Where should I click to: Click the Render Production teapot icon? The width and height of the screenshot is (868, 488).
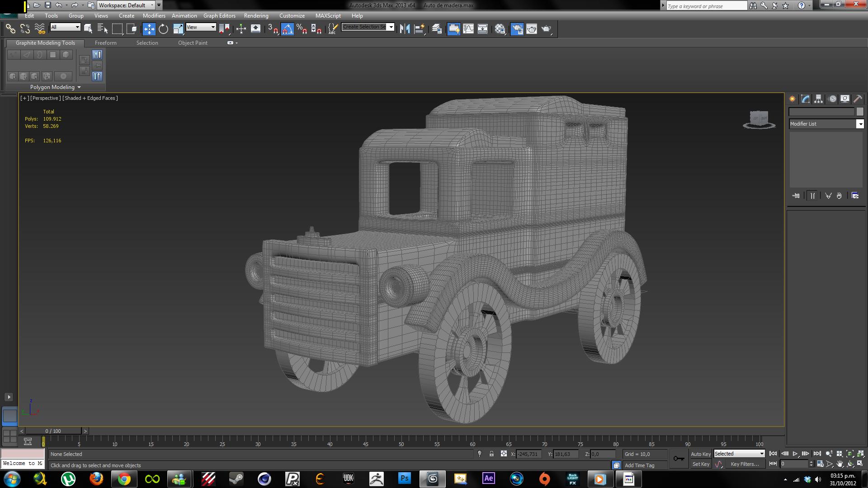[546, 29]
